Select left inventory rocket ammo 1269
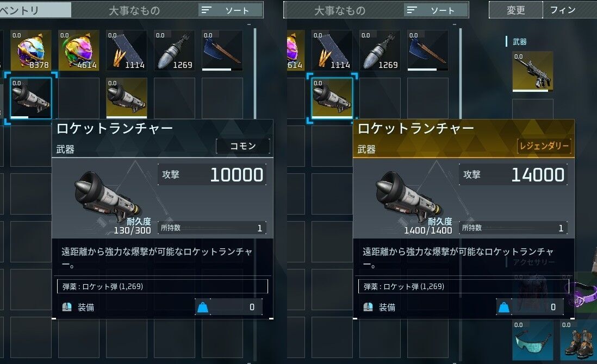 point(175,51)
